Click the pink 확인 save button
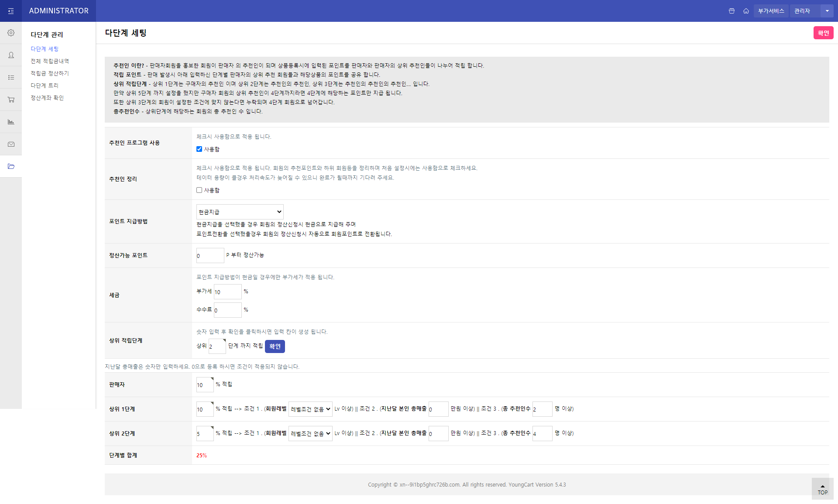Screen dimensions: 838x504 point(823,33)
